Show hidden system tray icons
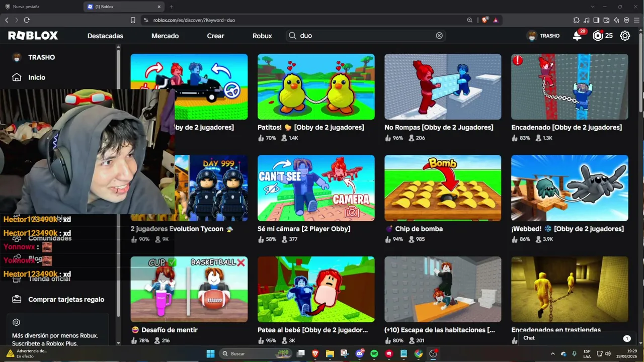This screenshot has height=362, width=644. point(552,353)
